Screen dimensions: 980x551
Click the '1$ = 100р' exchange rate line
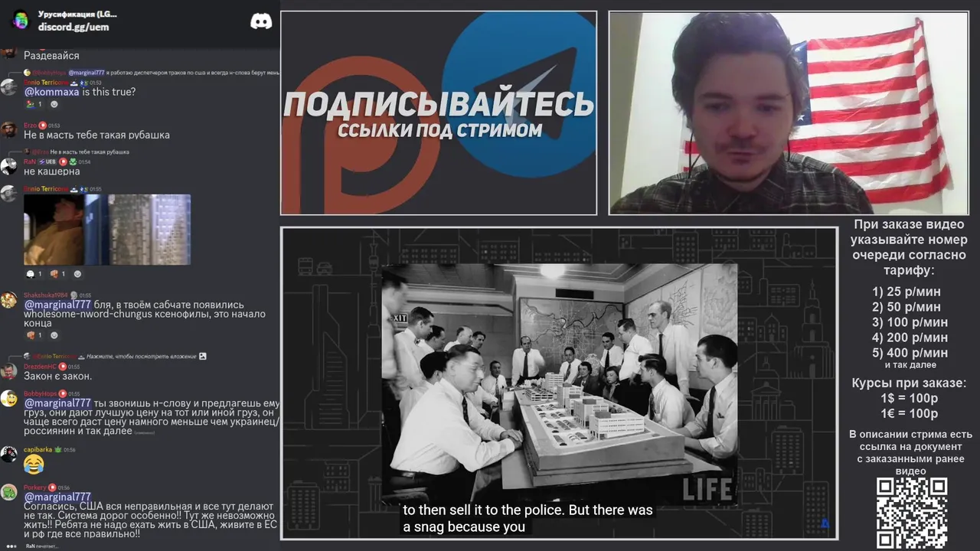click(910, 399)
